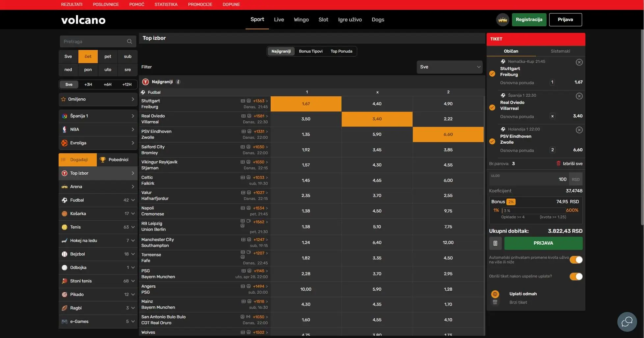Click the star icon next to Omiljeno
This screenshot has height=338, width=644.
64,99
